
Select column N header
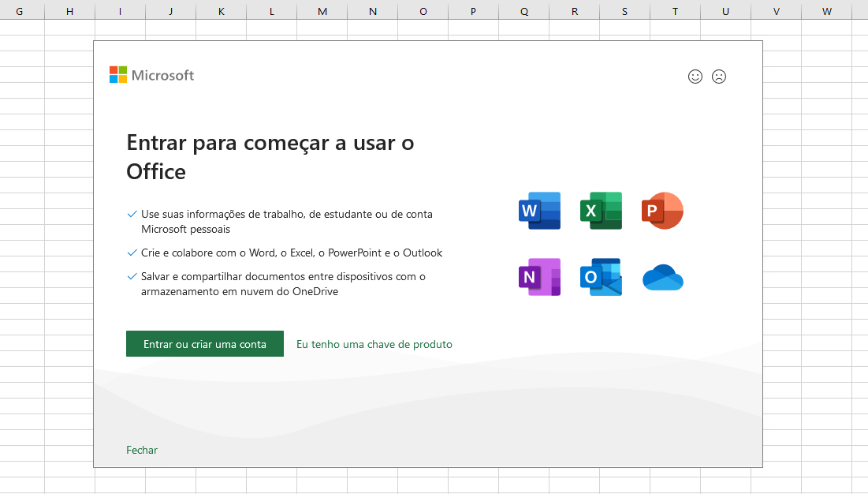click(373, 11)
